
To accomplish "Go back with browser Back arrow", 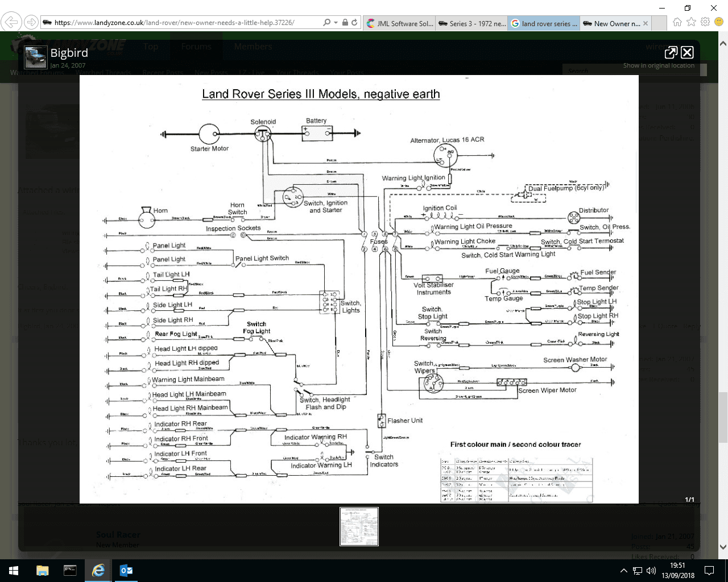I will click(x=11, y=23).
